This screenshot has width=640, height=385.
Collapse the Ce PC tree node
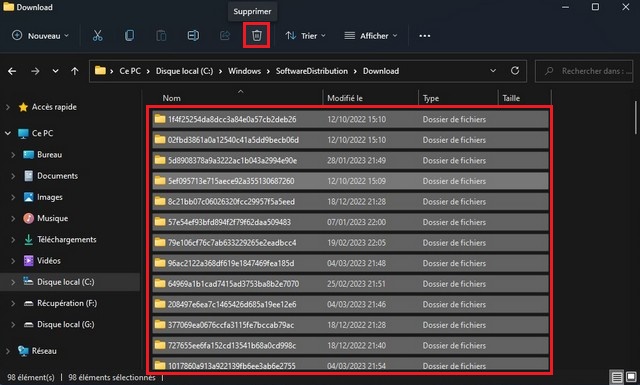(x=8, y=133)
